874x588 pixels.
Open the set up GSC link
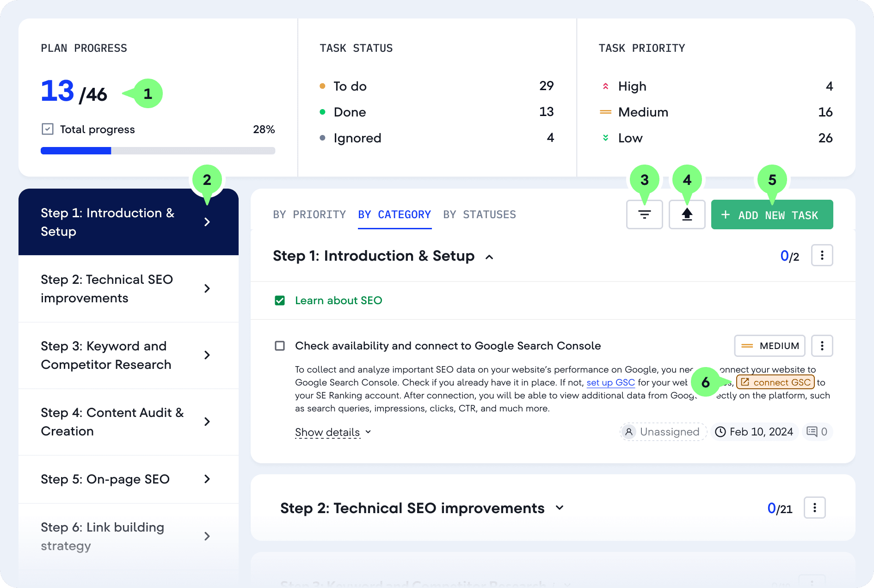(x=610, y=382)
